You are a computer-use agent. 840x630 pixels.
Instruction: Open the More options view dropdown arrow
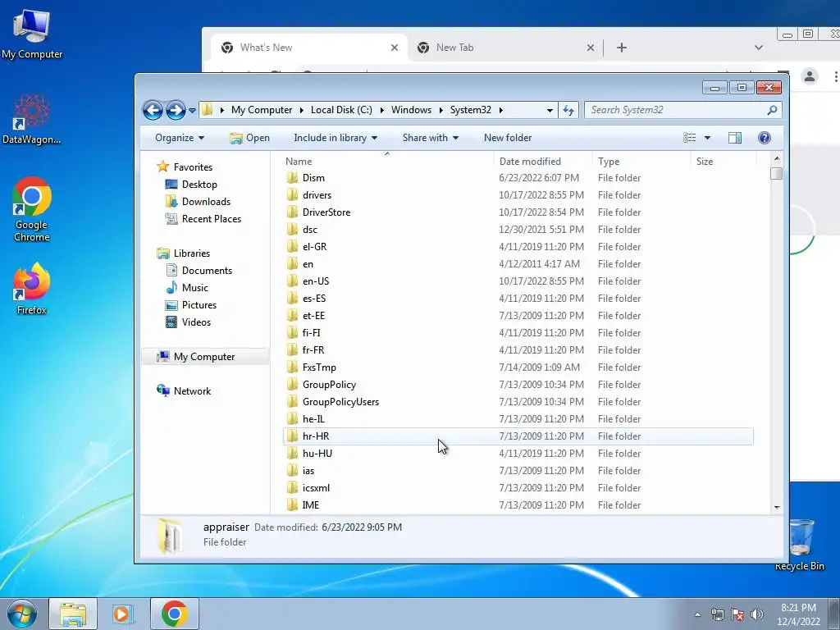point(707,138)
